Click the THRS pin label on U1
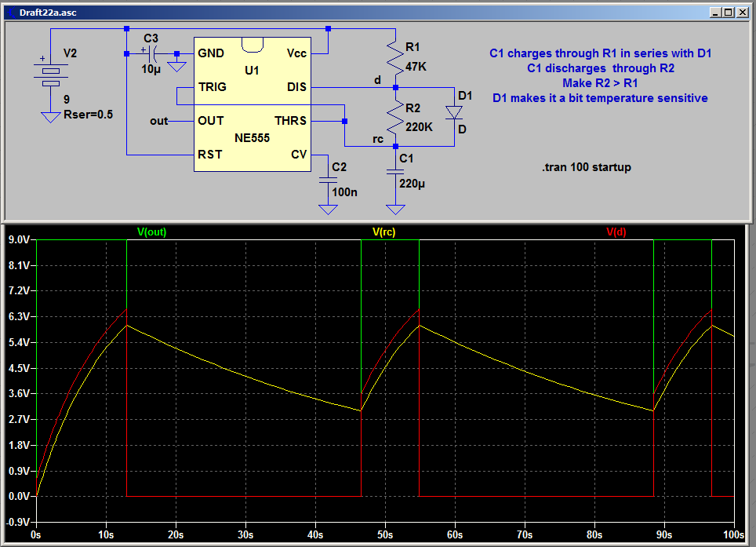The width and height of the screenshot is (756, 547). 291,121
